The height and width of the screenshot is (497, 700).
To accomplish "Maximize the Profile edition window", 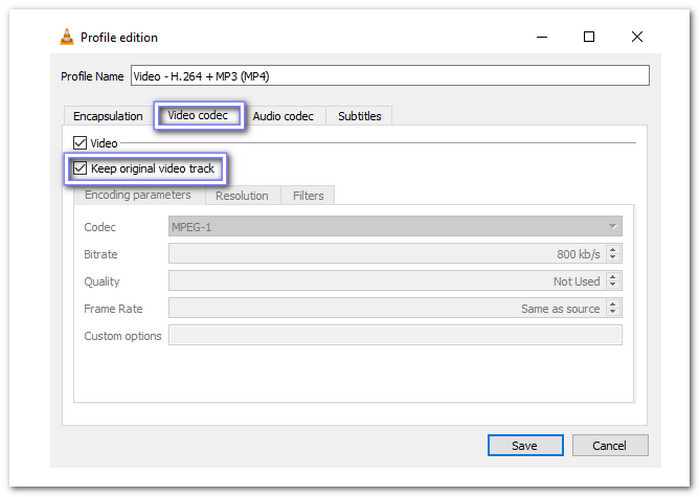I will [x=589, y=37].
